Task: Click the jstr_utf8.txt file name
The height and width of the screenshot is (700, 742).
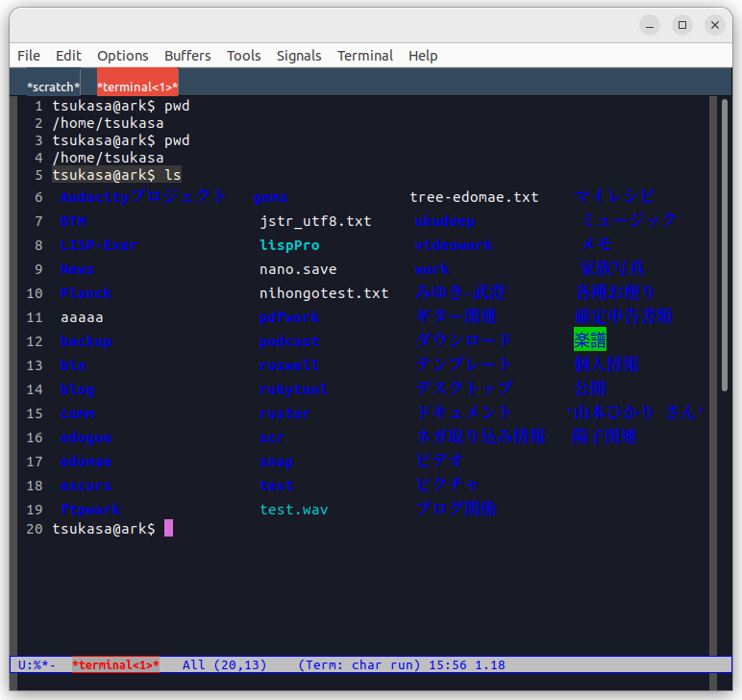Action: pyautogui.click(x=315, y=221)
